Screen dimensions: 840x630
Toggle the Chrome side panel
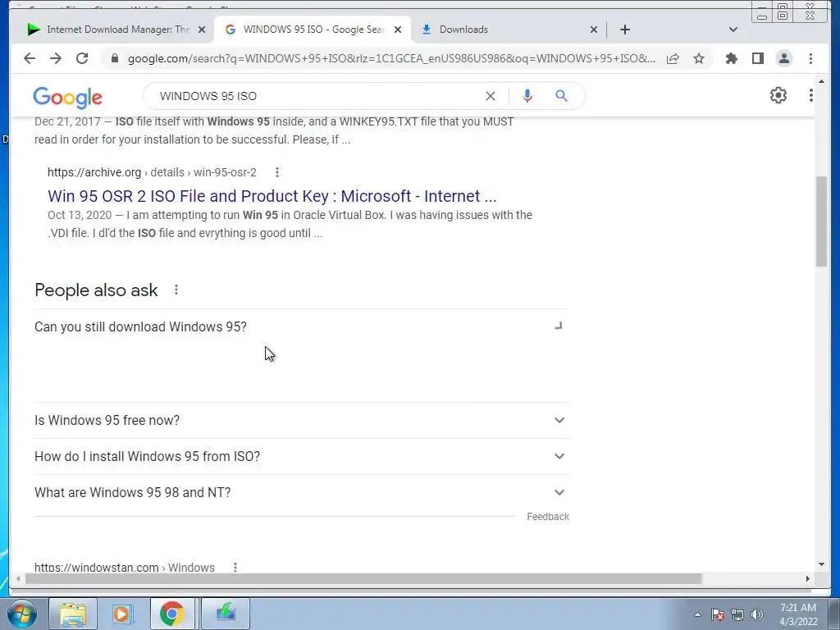tap(757, 58)
